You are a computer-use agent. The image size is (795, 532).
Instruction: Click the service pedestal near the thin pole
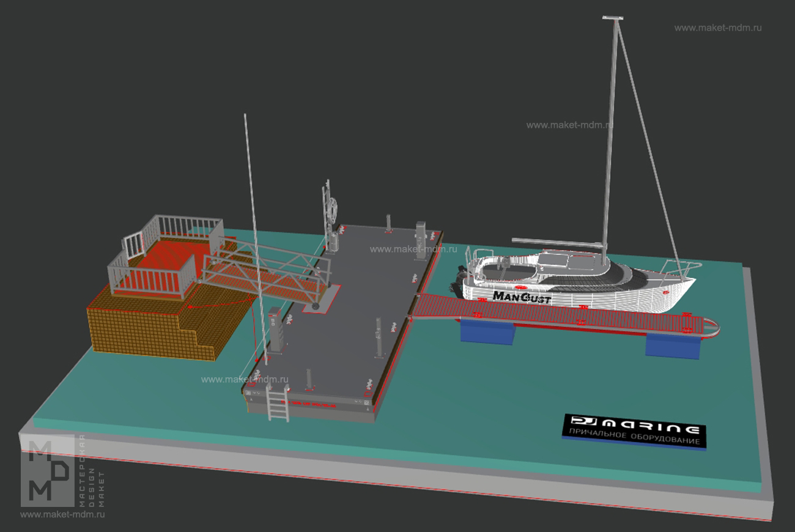276,331
